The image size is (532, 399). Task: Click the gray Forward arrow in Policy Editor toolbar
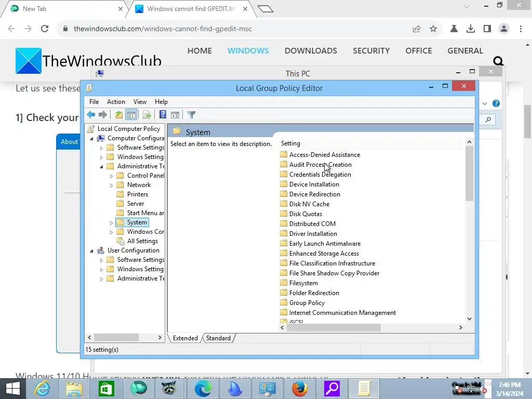pyautogui.click(x=103, y=115)
